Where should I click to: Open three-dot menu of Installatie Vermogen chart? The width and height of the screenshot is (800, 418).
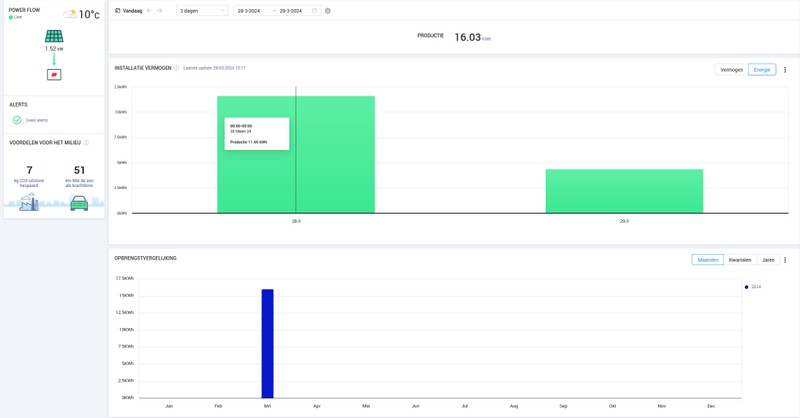(x=785, y=70)
